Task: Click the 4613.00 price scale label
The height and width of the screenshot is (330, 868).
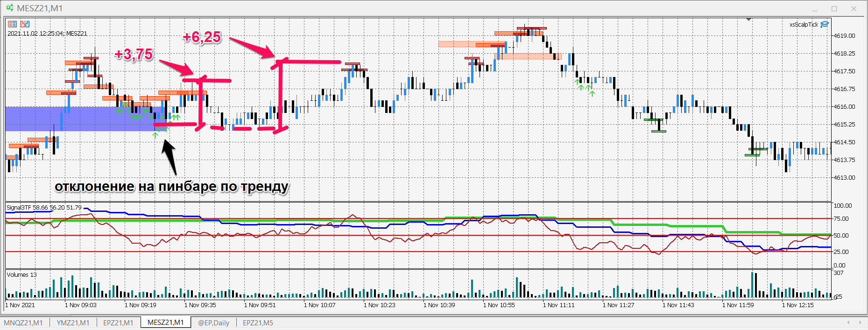Action: [844, 177]
